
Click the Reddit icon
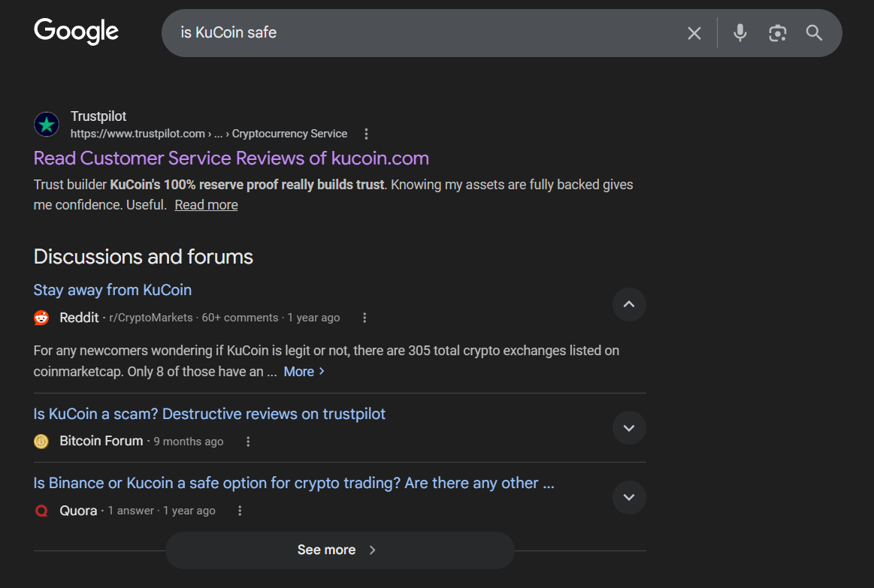tap(41, 318)
